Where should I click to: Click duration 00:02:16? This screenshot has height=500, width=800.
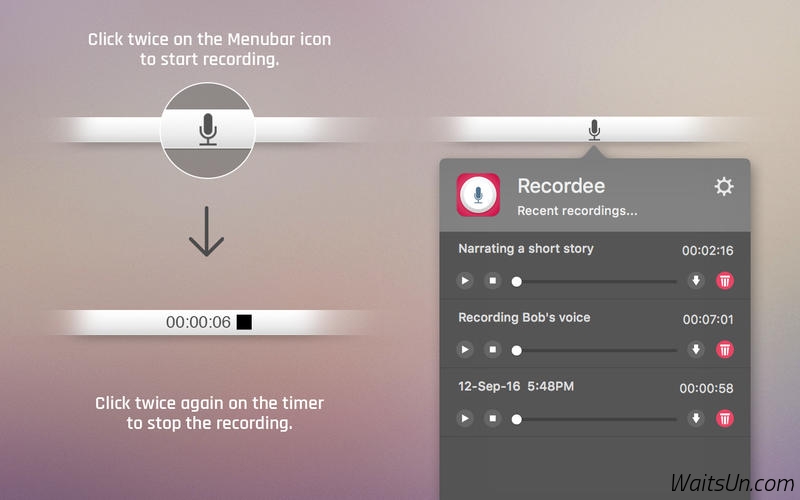point(708,251)
